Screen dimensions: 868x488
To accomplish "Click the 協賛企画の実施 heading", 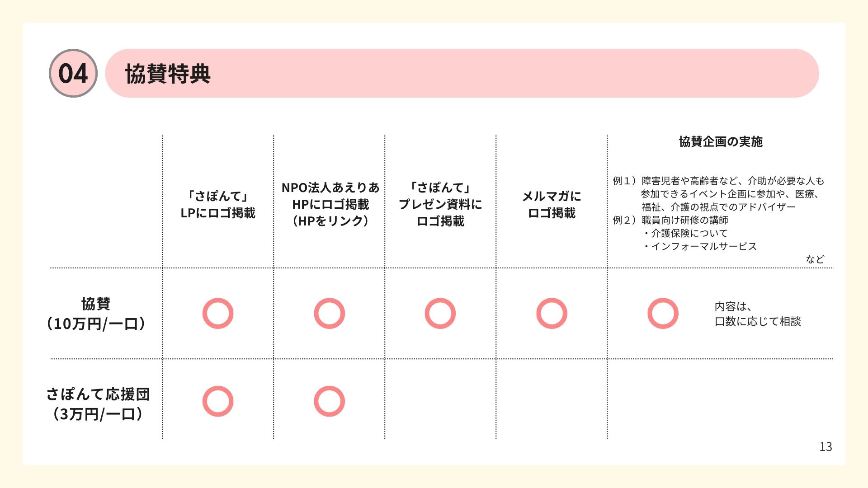I will click(x=720, y=142).
